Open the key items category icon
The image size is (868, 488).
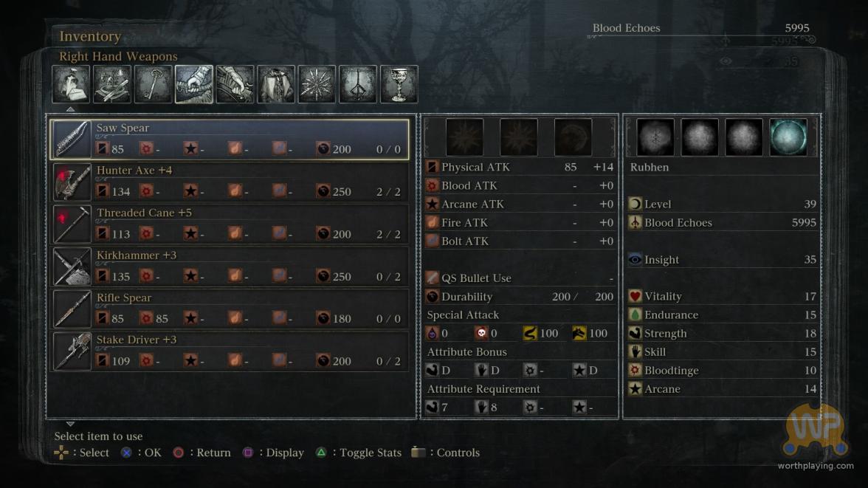154,84
